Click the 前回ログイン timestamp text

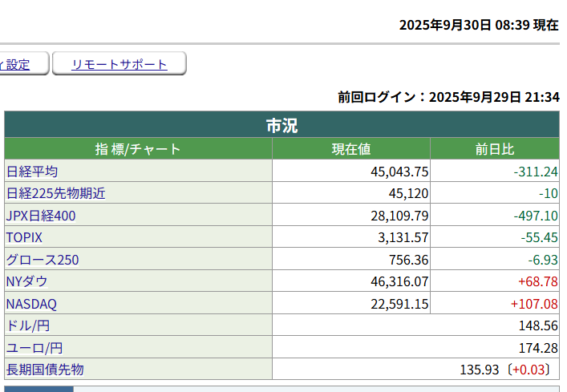pos(448,97)
